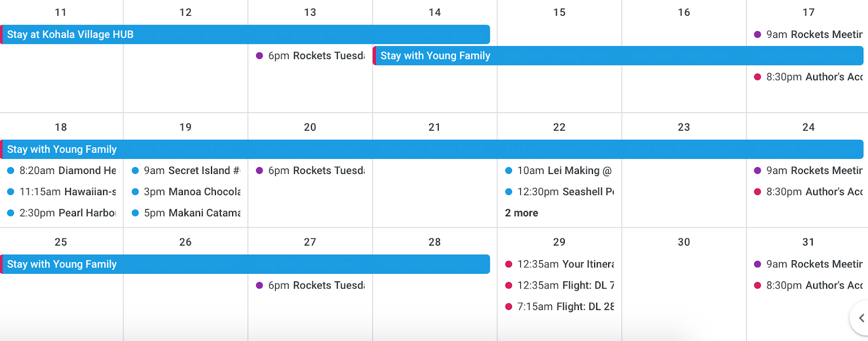The image size is (868, 341).
Task: Open the 12:30pm Seashell event
Action: (x=559, y=191)
